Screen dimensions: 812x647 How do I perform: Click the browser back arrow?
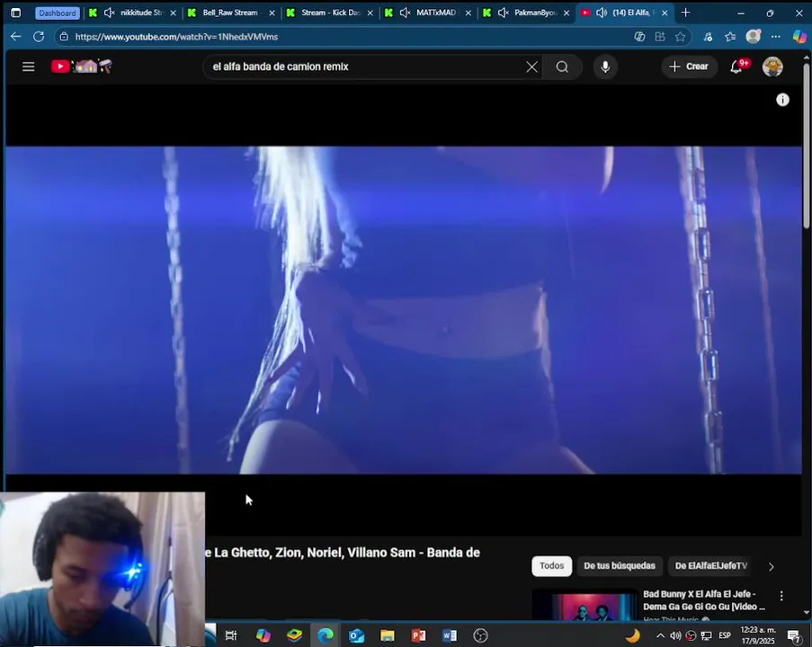click(x=15, y=37)
